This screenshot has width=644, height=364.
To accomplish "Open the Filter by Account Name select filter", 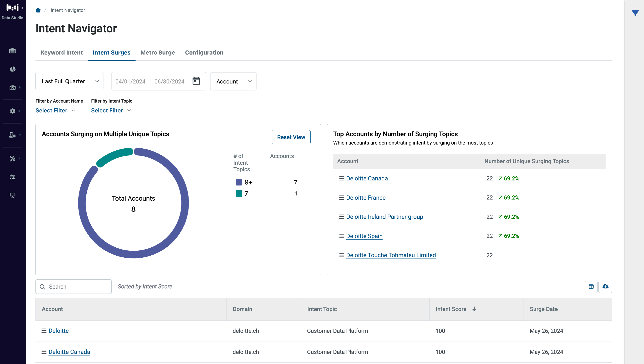I will click(x=55, y=110).
